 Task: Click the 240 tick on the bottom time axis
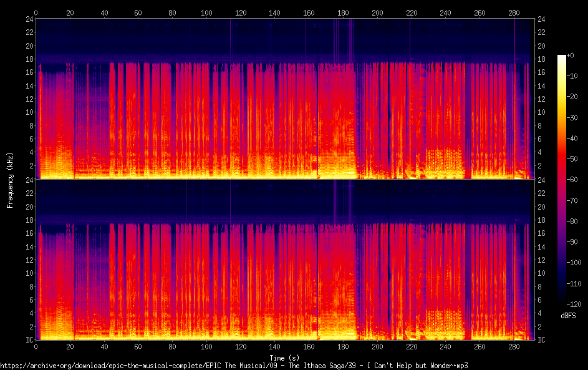(x=445, y=348)
